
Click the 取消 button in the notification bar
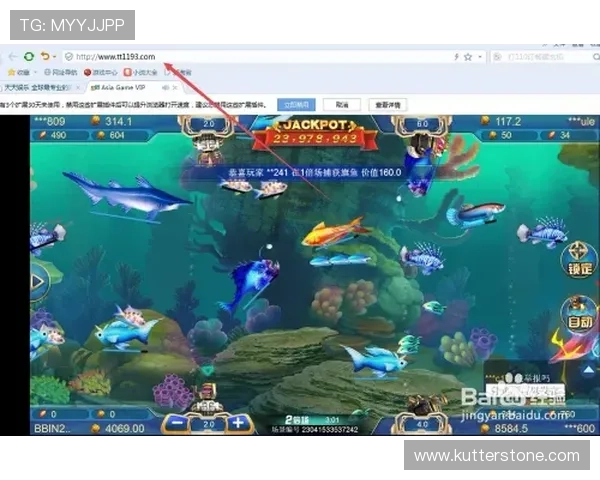(x=342, y=105)
